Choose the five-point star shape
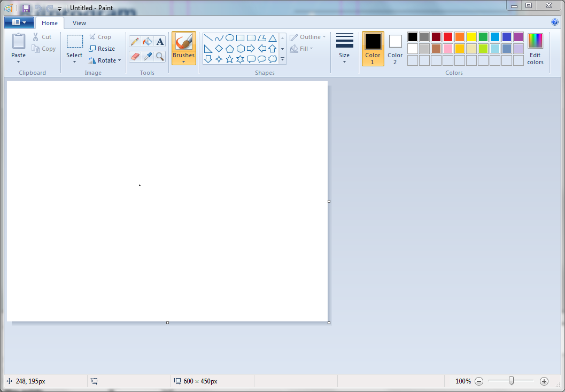Screen dimensions: 565x392 230,59
